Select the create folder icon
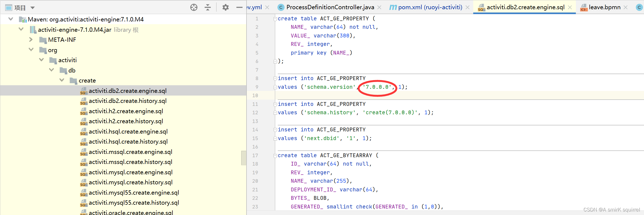Screen dimensions: 644x215 [73, 81]
